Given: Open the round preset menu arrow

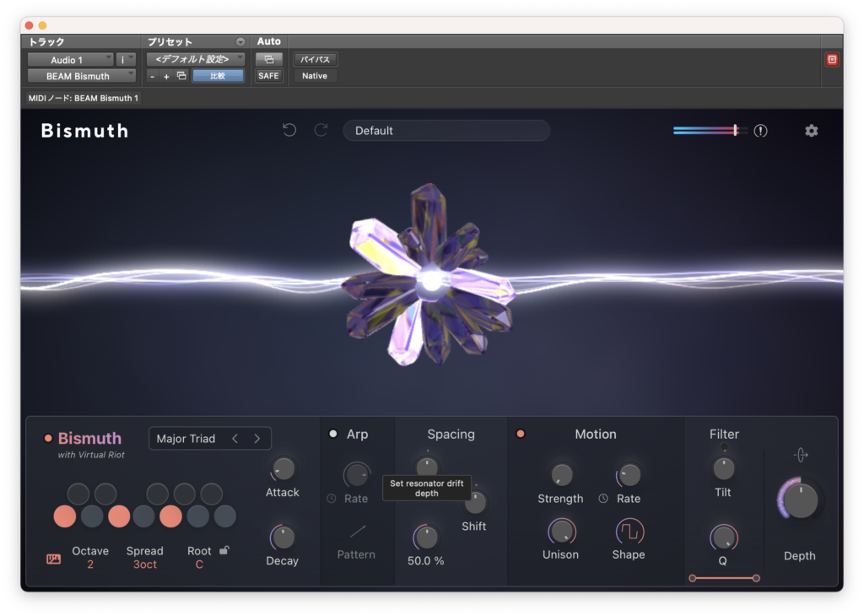Looking at the screenshot, I should (x=240, y=42).
